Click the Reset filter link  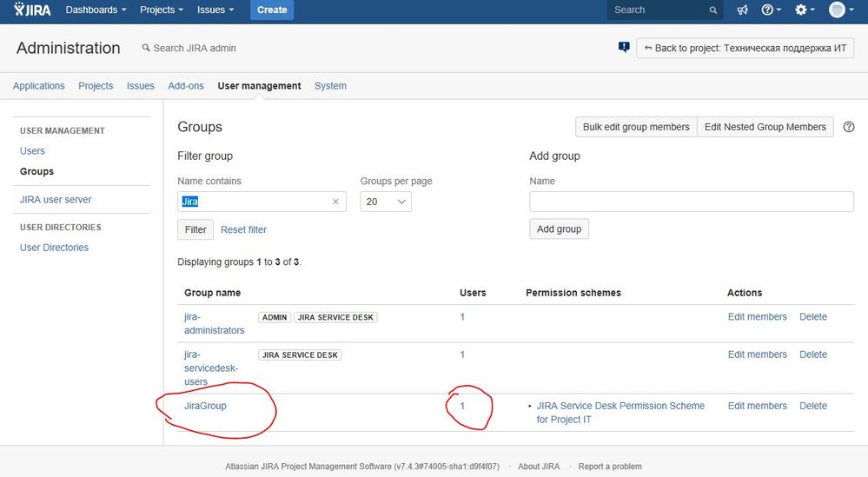[x=243, y=229]
